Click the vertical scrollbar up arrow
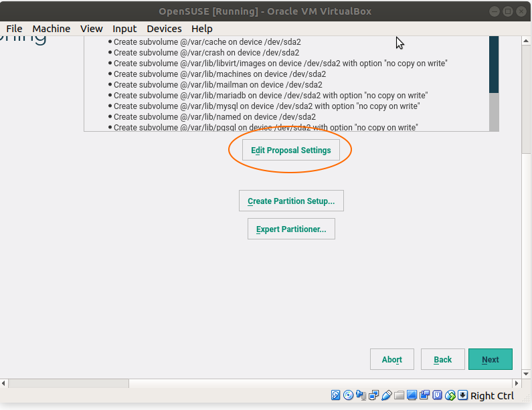This screenshot has width=532, height=410. pyautogui.click(x=526, y=41)
